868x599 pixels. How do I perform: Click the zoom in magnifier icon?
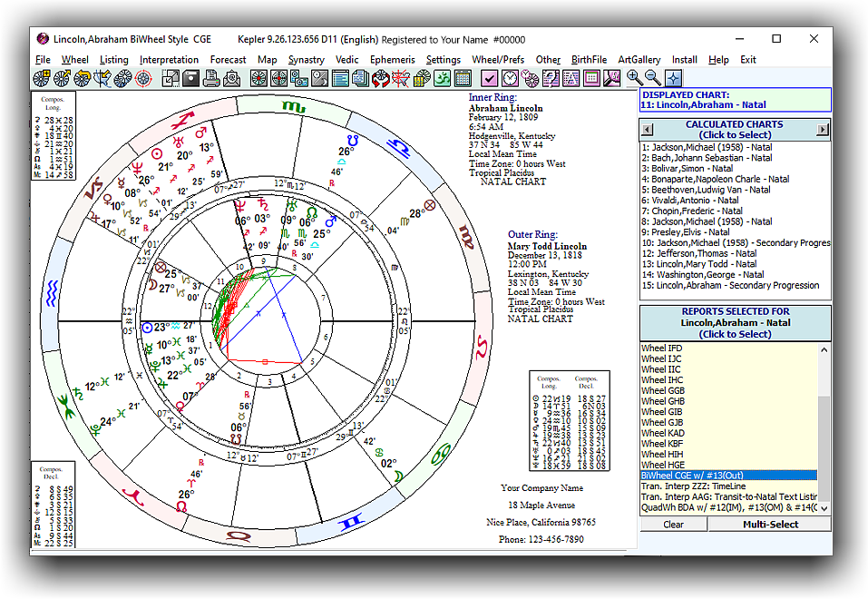(x=634, y=78)
